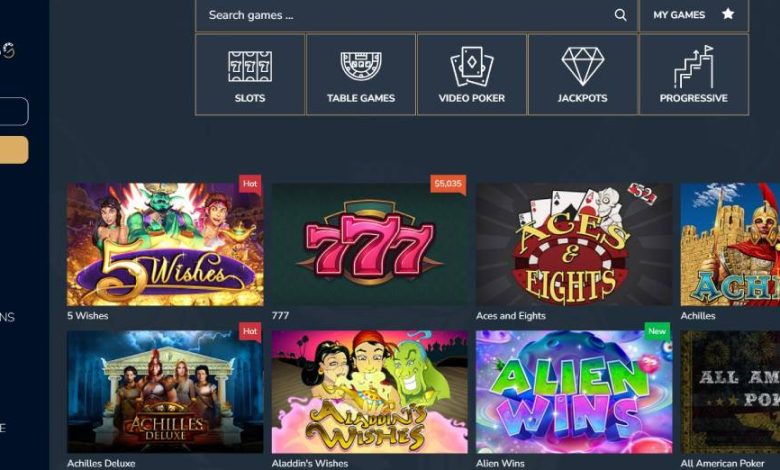Open the Video Poker category
This screenshot has height=470, width=780.
472,75
